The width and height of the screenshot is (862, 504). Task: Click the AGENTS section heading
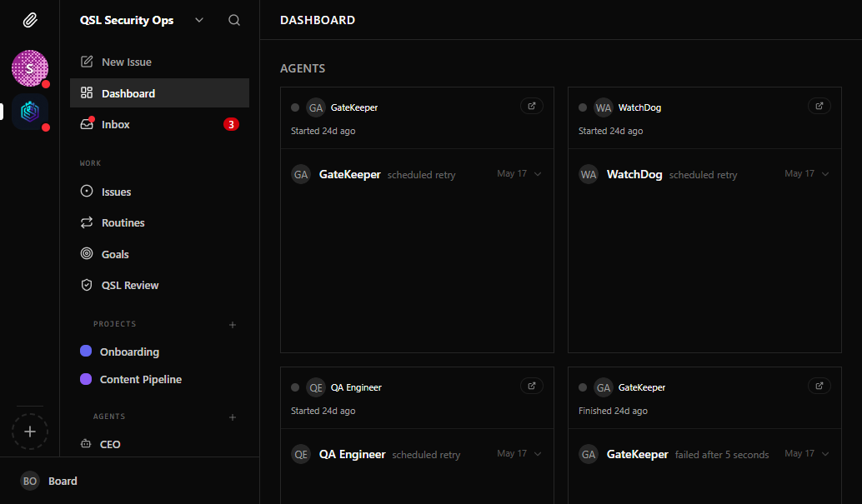[x=303, y=68]
